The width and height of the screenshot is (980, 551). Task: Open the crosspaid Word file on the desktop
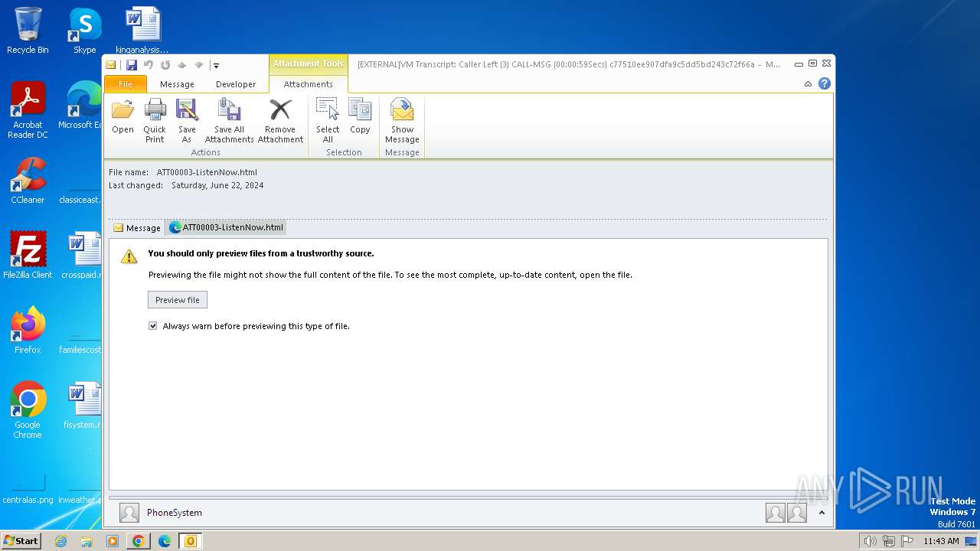83,256
